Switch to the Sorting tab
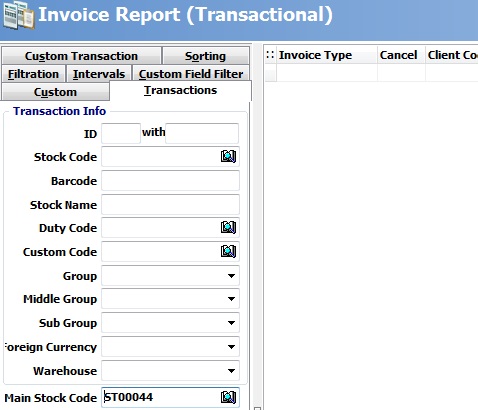 206,56
